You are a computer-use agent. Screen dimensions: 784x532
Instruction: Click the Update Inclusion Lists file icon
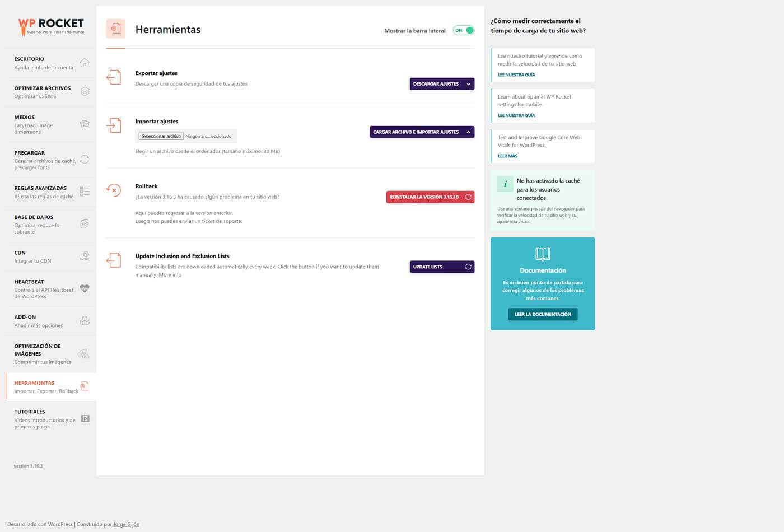[x=114, y=260]
